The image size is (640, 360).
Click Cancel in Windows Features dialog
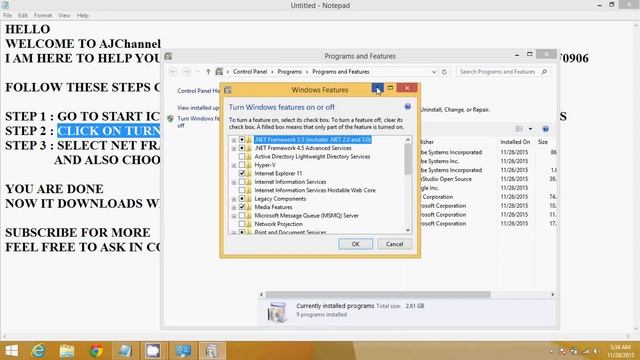(x=394, y=244)
